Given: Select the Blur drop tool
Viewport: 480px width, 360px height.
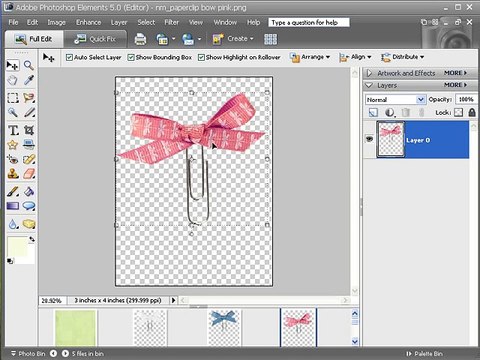Looking at the screenshot, I should click(x=13, y=224).
